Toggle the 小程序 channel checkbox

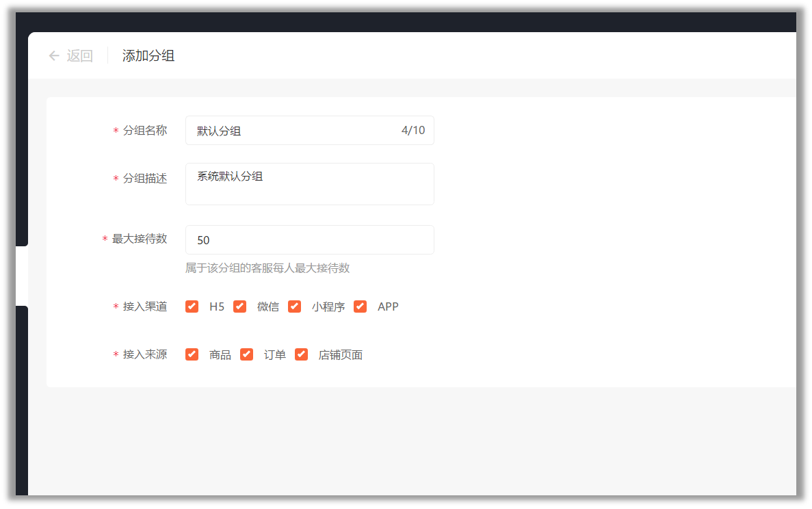pyautogui.click(x=295, y=306)
